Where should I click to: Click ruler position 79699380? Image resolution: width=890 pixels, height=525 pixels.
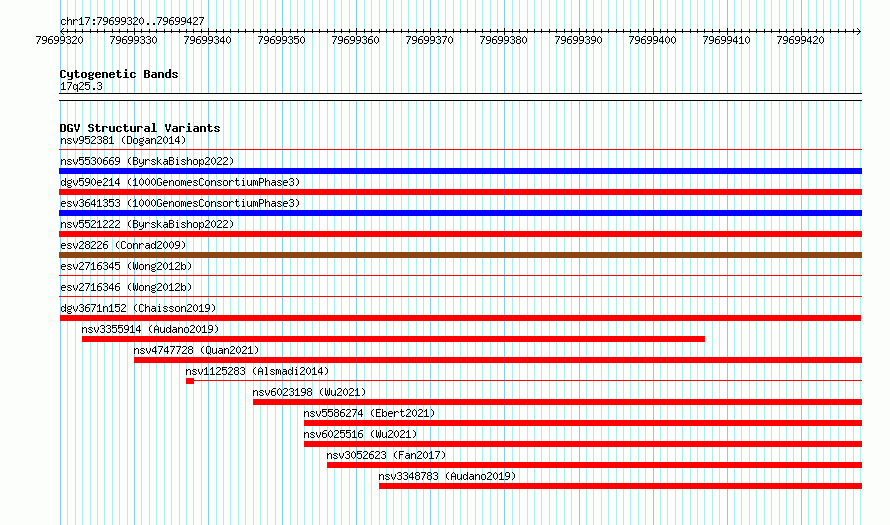click(503, 40)
